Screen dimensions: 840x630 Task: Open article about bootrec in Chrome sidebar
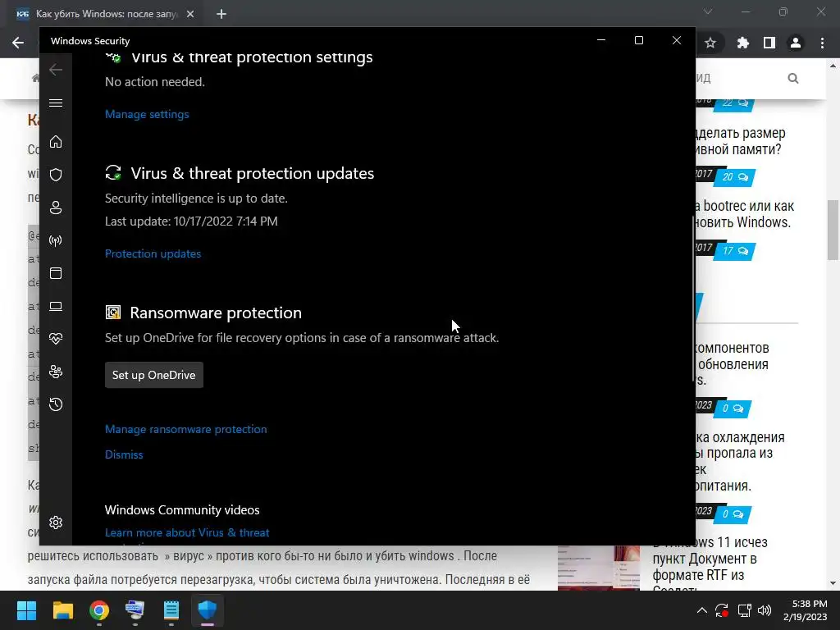pyautogui.click(x=745, y=214)
